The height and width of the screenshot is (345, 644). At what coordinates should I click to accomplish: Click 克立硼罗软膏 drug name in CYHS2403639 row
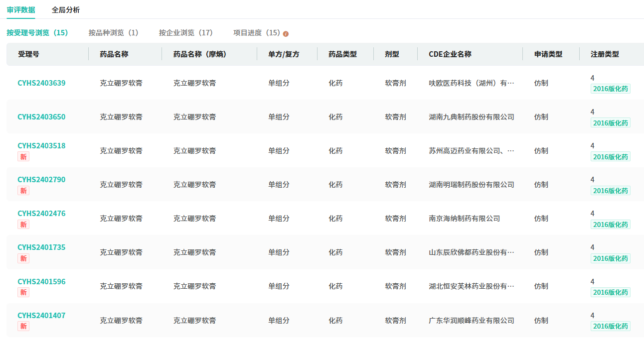click(x=121, y=83)
